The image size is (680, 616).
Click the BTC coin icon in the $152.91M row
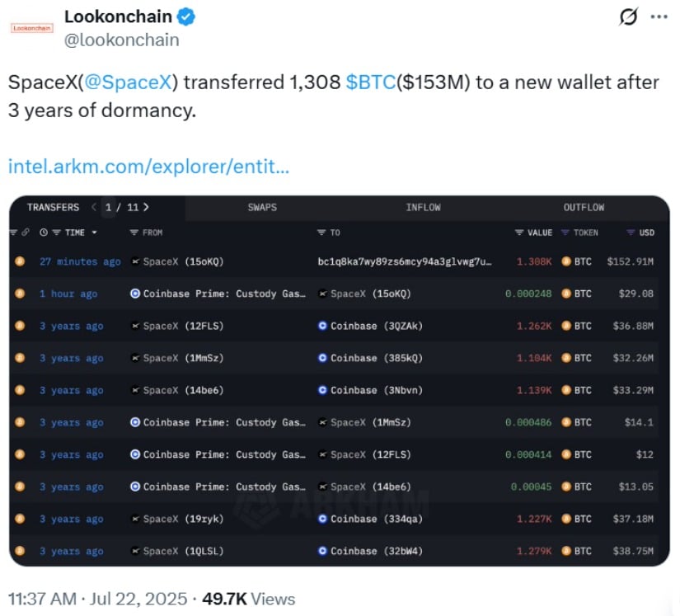566,261
